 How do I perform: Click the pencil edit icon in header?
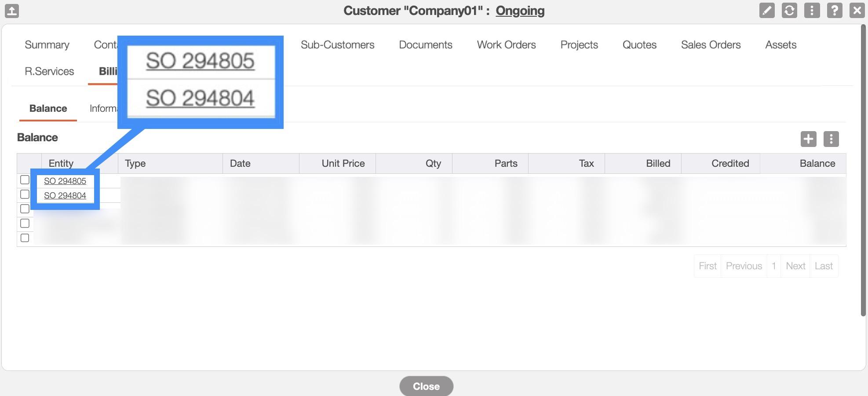767,10
